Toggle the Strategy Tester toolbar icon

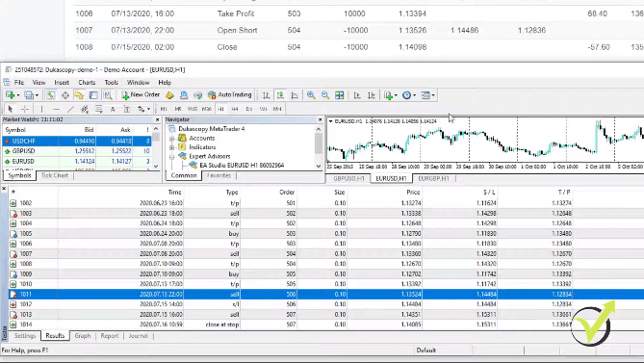point(108,95)
